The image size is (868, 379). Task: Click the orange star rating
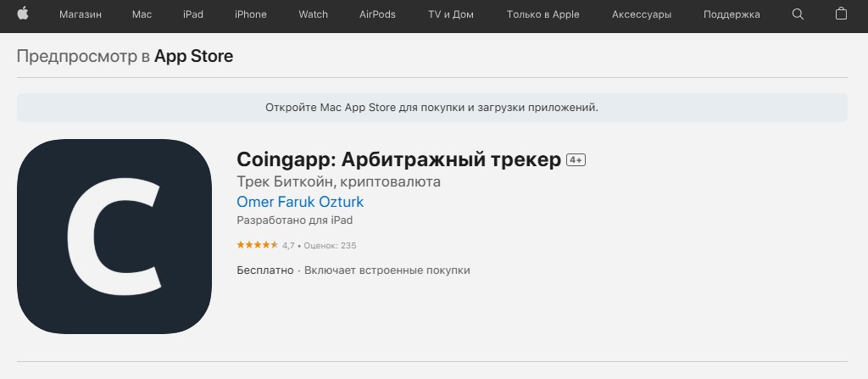pyautogui.click(x=257, y=245)
